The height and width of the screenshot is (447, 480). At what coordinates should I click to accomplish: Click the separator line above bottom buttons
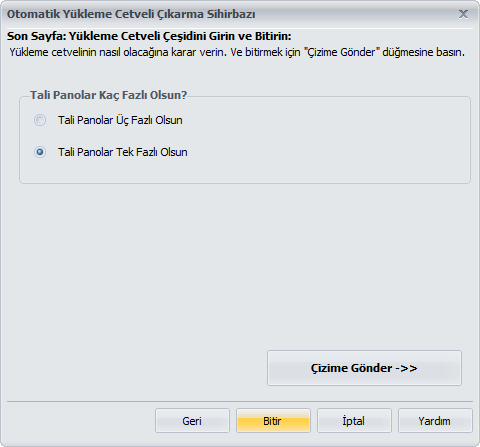(240, 402)
